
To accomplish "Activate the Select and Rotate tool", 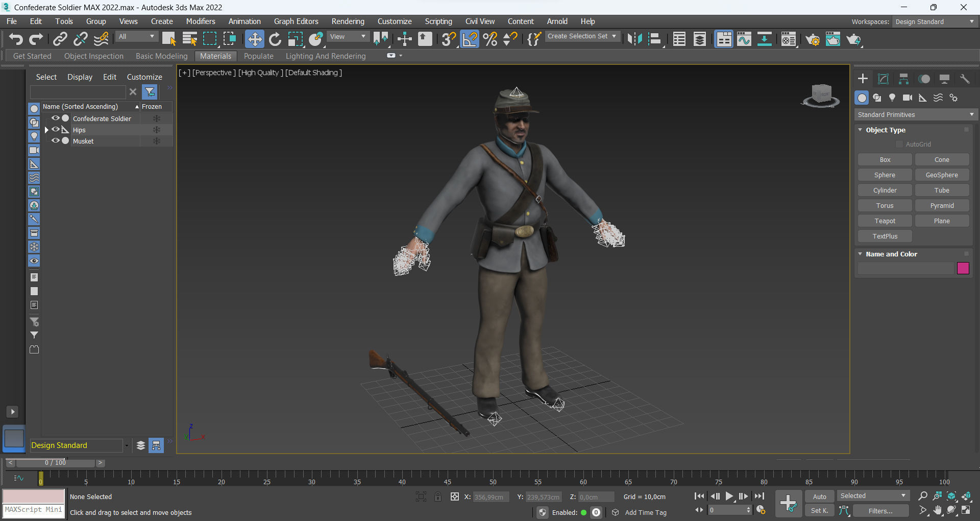I will 275,39.
